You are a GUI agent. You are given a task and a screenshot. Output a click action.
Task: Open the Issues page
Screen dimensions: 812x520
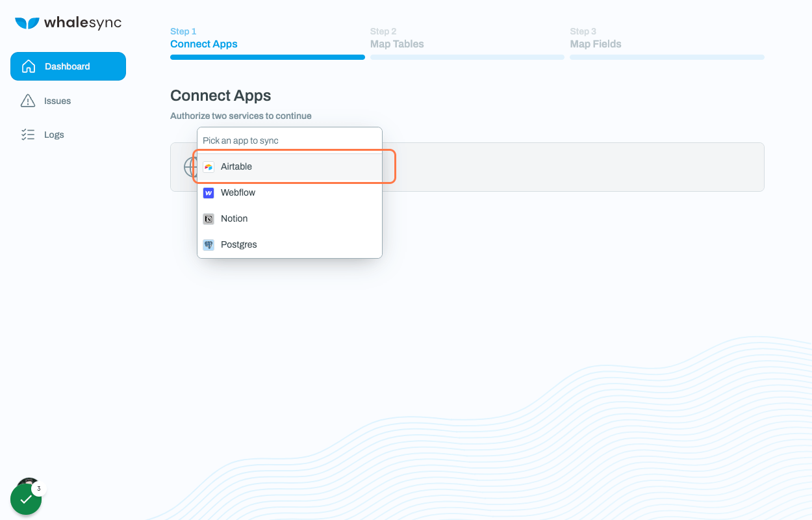pyautogui.click(x=58, y=100)
